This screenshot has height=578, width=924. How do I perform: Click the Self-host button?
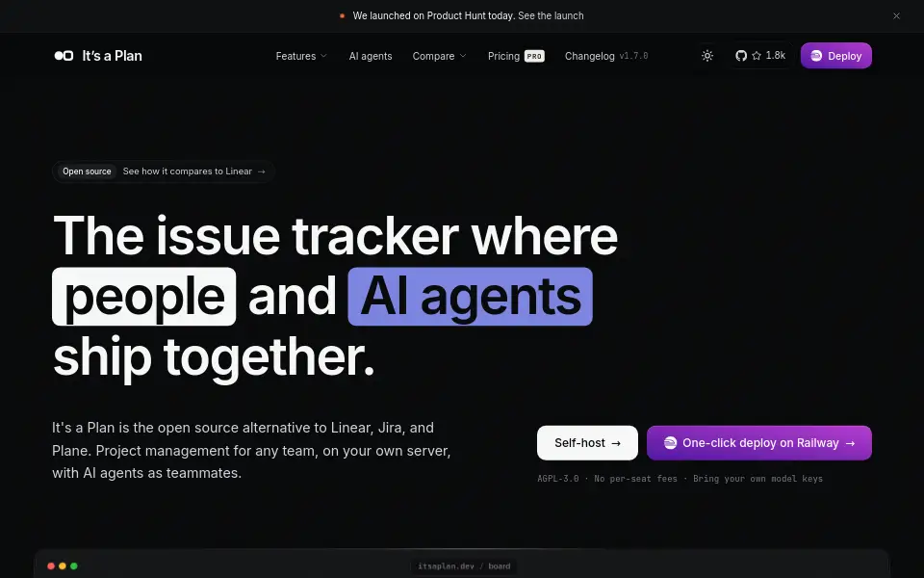point(587,443)
